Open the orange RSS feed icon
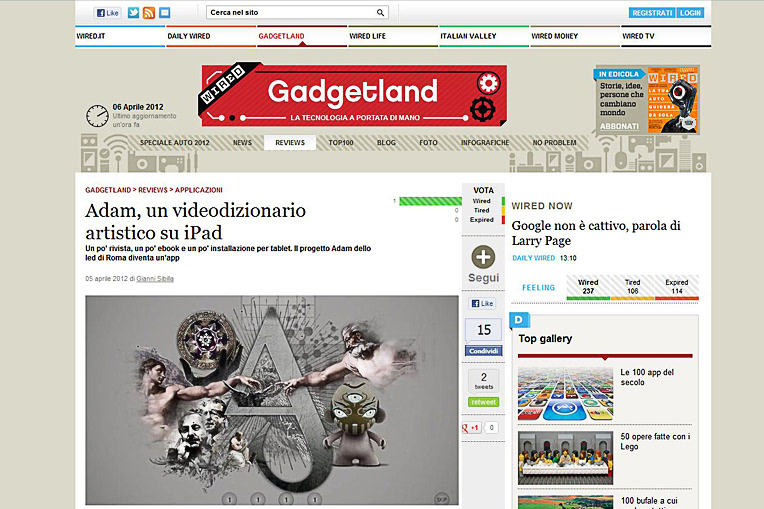Screen dimensions: 764x509 pyautogui.click(x=149, y=13)
